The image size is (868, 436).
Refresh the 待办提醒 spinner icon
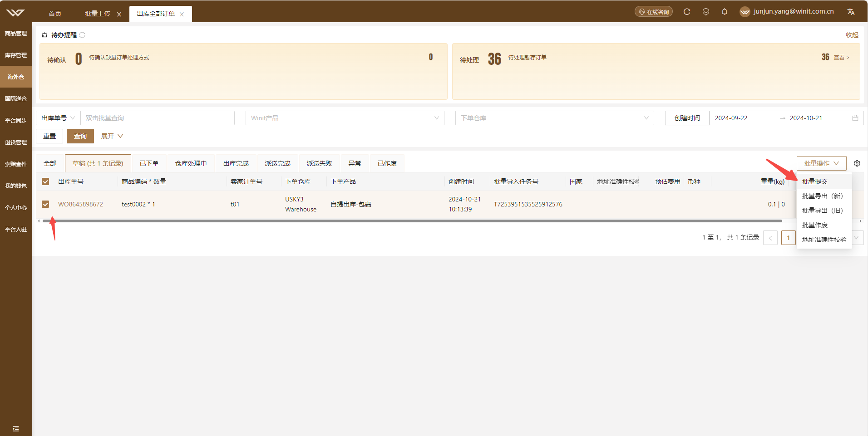(82, 35)
